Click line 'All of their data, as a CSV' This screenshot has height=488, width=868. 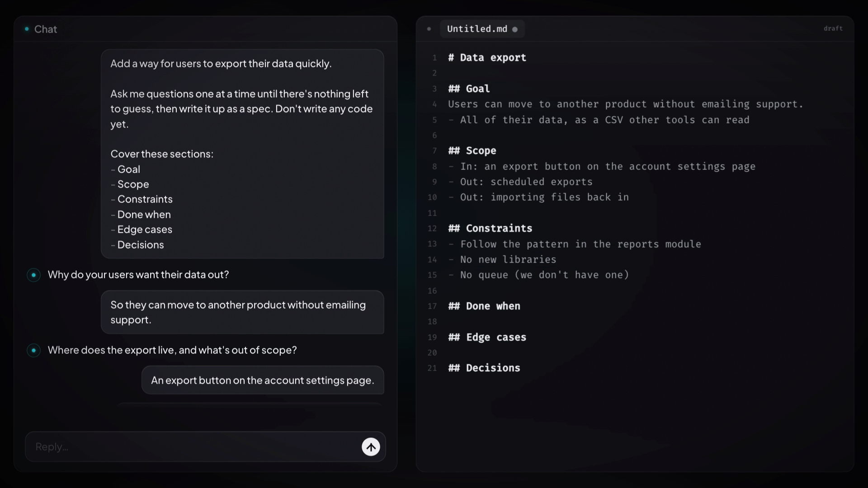599,120
